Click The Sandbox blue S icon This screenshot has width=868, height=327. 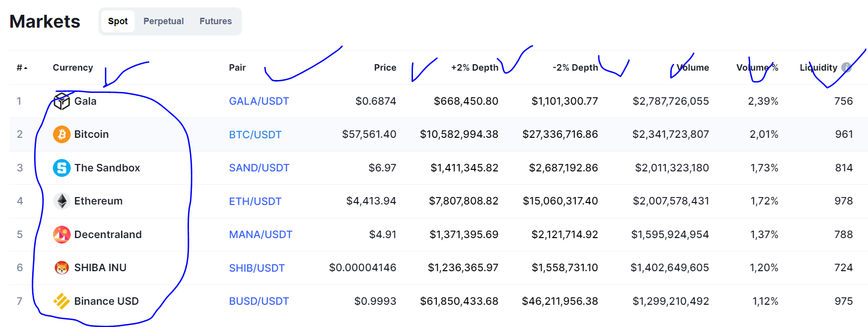(x=62, y=168)
